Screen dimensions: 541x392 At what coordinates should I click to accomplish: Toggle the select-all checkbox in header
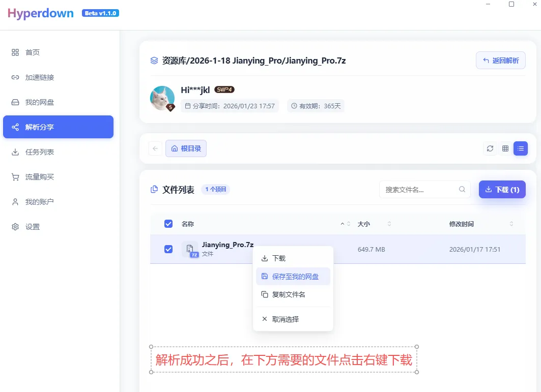168,224
